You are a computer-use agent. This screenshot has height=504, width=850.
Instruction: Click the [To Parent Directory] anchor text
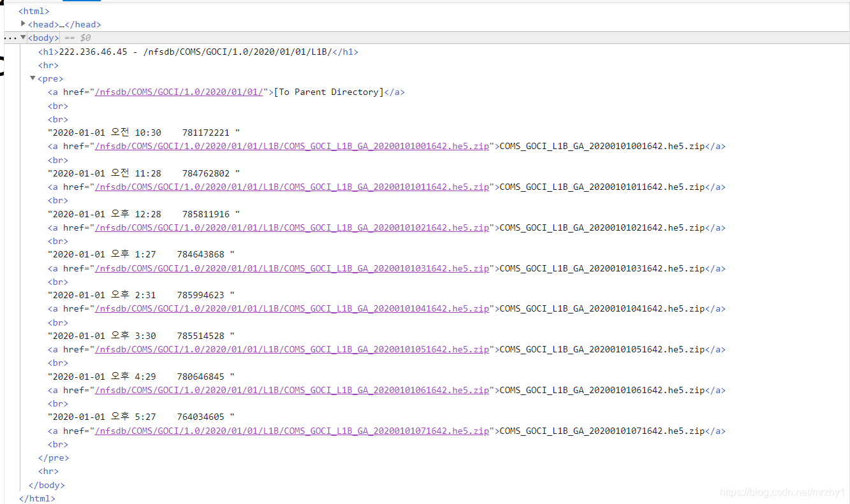(328, 92)
